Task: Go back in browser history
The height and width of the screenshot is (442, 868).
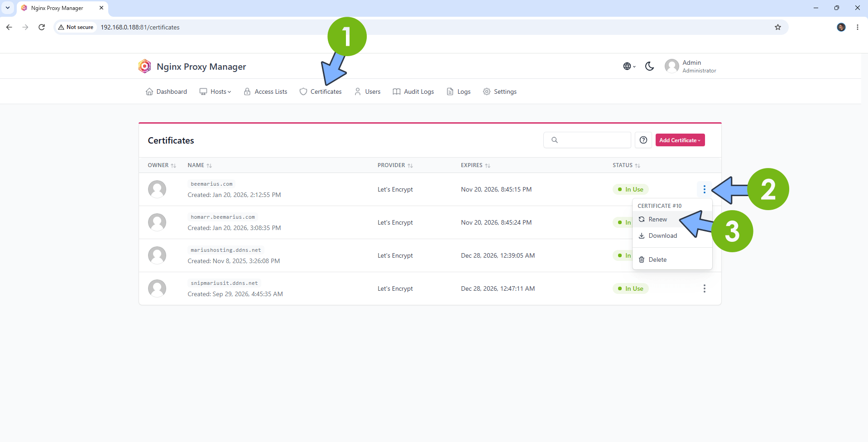Action: click(x=9, y=27)
